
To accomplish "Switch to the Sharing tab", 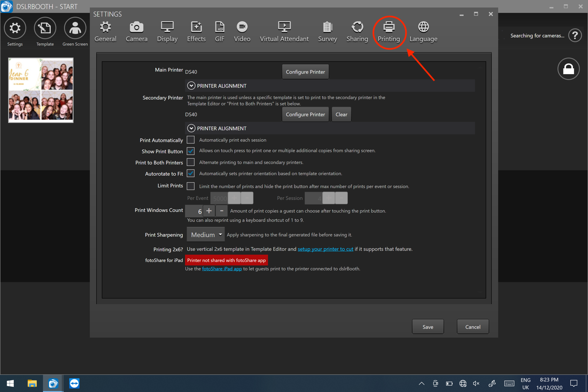I will coord(357,32).
